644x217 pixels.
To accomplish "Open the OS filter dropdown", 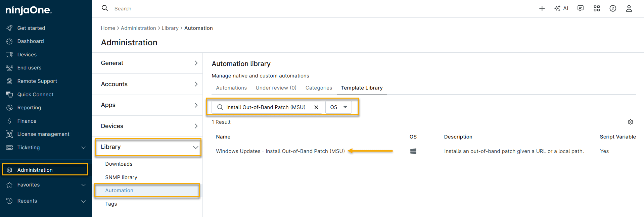I will [338, 107].
